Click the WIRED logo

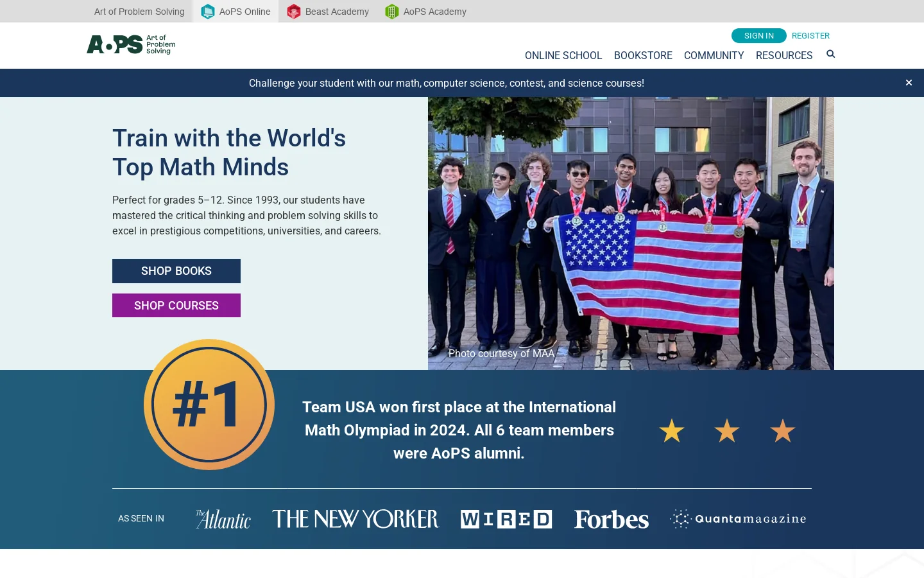click(506, 519)
